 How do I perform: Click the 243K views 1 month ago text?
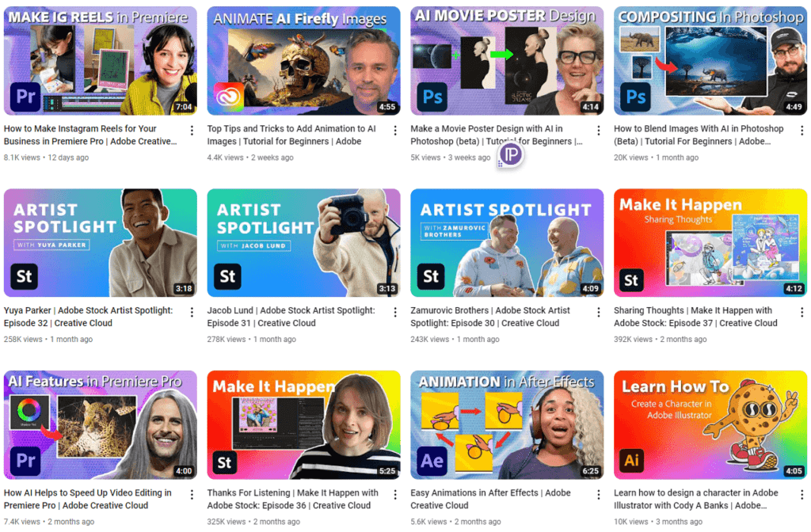(455, 340)
